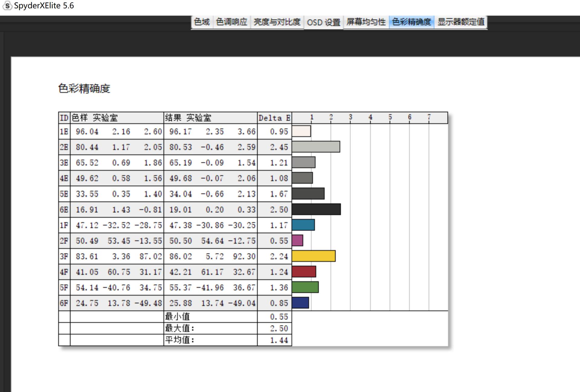The width and height of the screenshot is (580, 392).
Task: View the 屏幕均匀性 tab
Action: tap(366, 22)
